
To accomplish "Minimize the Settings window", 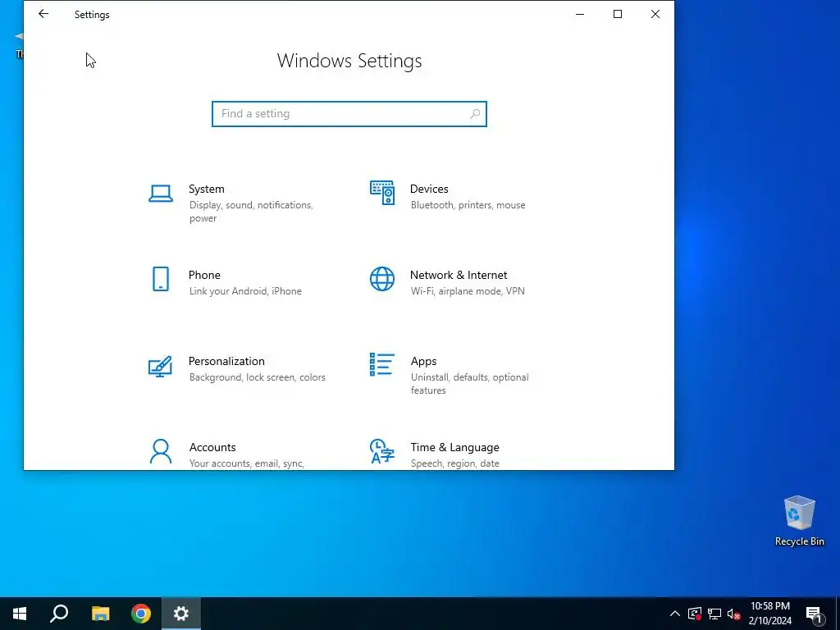I will coord(580,15).
